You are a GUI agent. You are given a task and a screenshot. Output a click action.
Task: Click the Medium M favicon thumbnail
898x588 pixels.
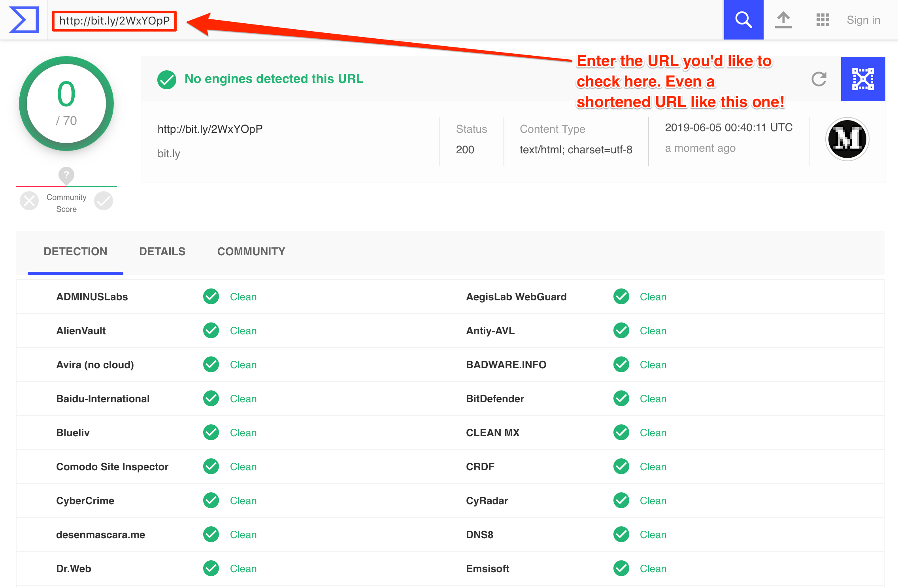(x=847, y=139)
